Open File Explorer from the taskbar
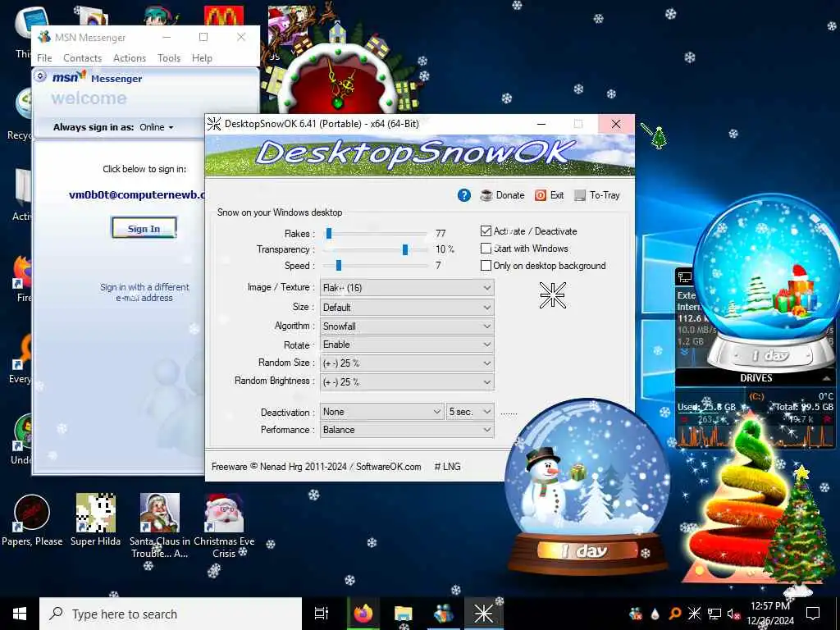The width and height of the screenshot is (840, 630). (x=404, y=614)
